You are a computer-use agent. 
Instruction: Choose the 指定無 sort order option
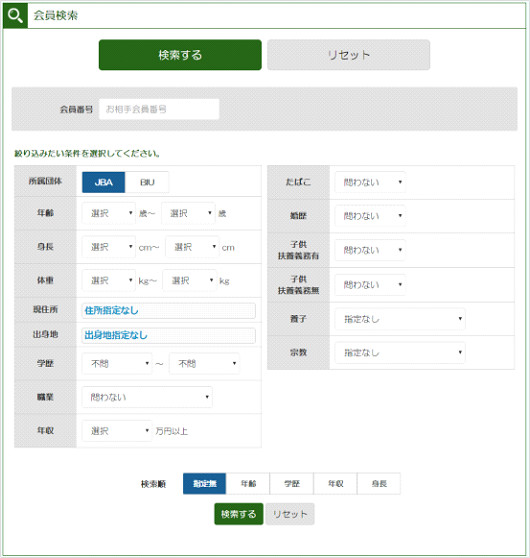(x=204, y=484)
